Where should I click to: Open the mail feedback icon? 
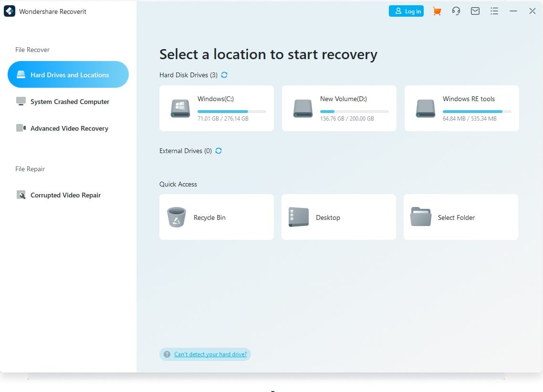[x=475, y=11]
